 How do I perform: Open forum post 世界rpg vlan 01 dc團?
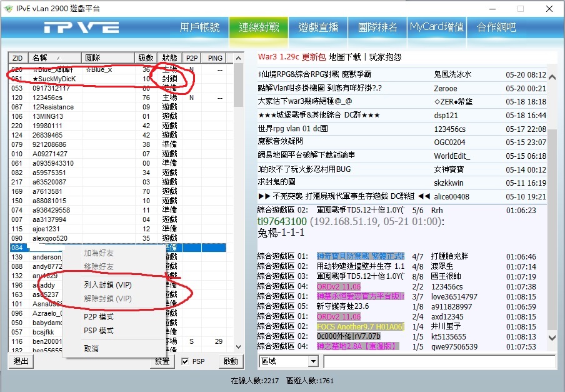[292, 129]
